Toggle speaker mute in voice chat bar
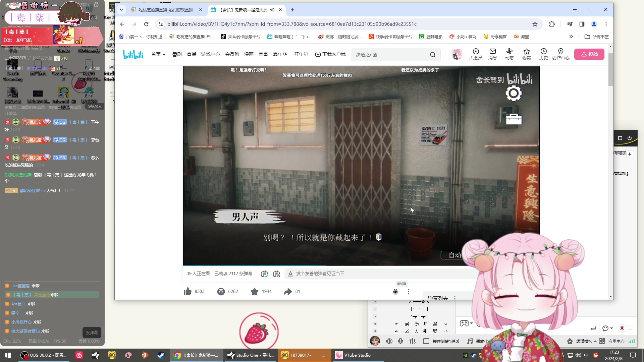The image size is (644, 362). (x=389, y=341)
